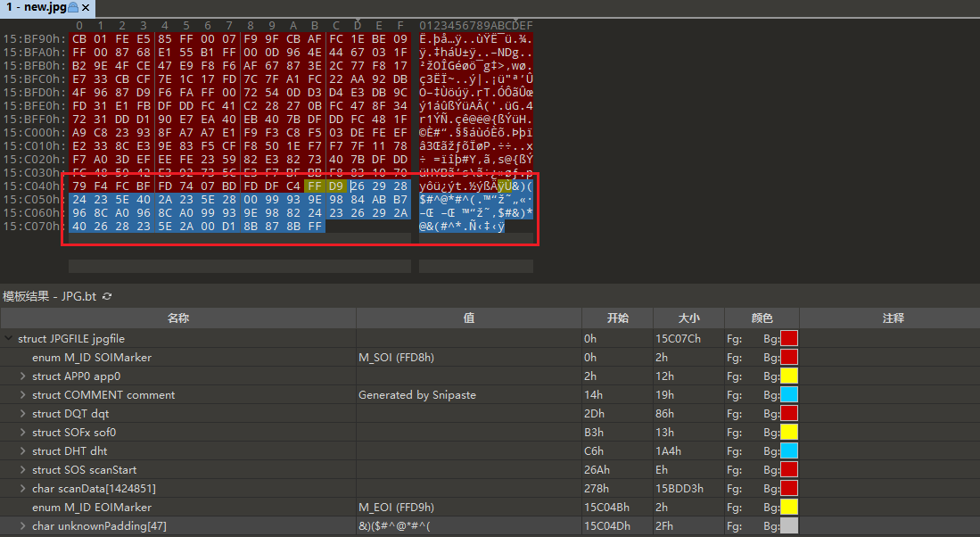The width and height of the screenshot is (980, 537).
Task: Switch to the new.jpg tab
Action: coord(36,7)
